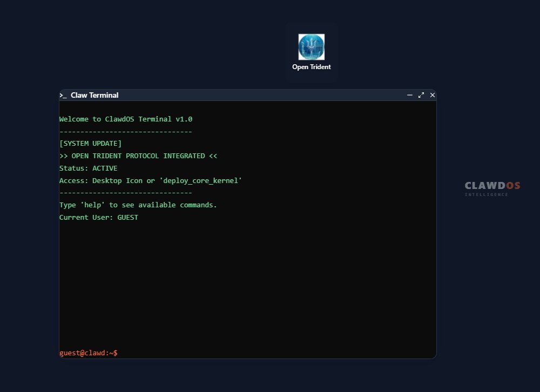Viewport: 540px width, 392px height.
Task: Click the trident picture on the desktop shortcut
Action: coord(311,47)
